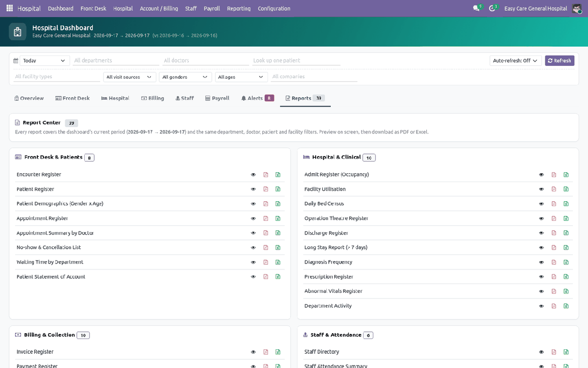Download Invoice Register as PDF
This screenshot has height=368, width=588.
pos(266,352)
